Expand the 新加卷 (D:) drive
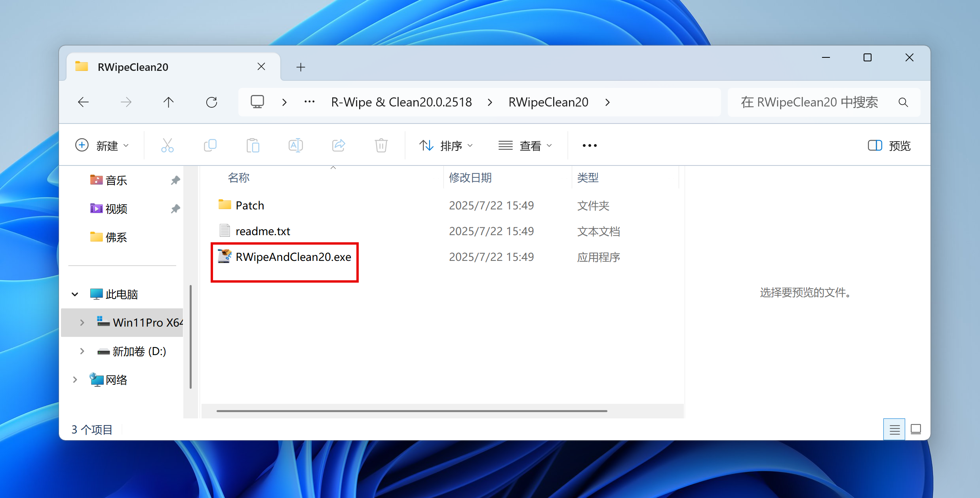The width and height of the screenshot is (980, 498). (82, 351)
